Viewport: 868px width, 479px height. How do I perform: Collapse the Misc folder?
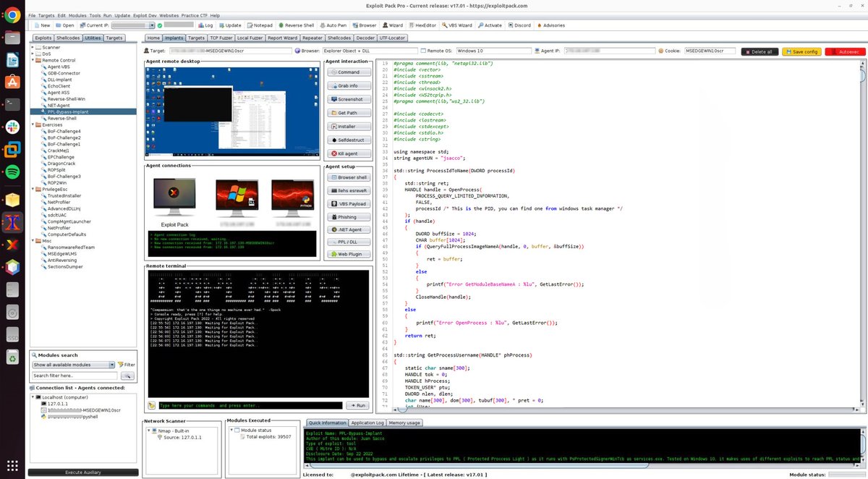point(33,240)
